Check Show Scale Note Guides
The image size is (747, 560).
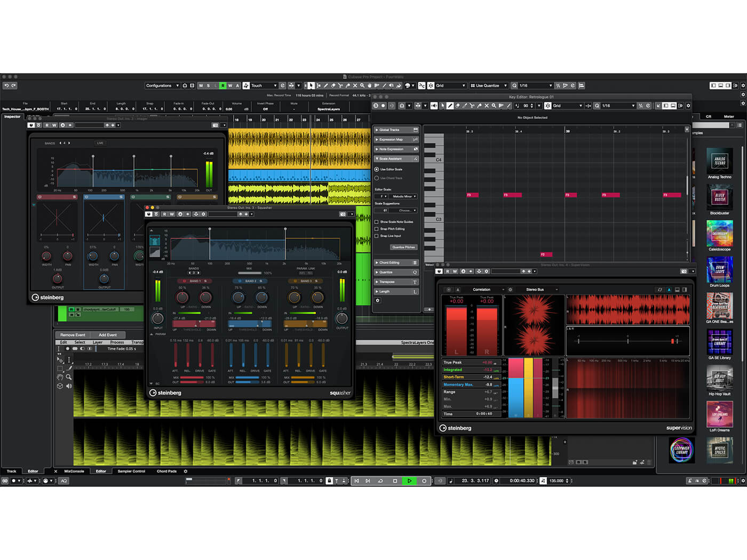(x=376, y=222)
